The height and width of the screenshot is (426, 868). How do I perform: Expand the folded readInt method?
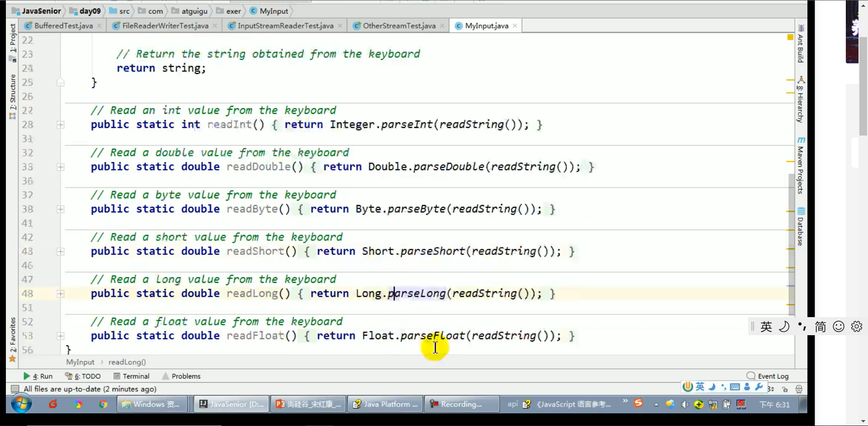[x=61, y=125]
